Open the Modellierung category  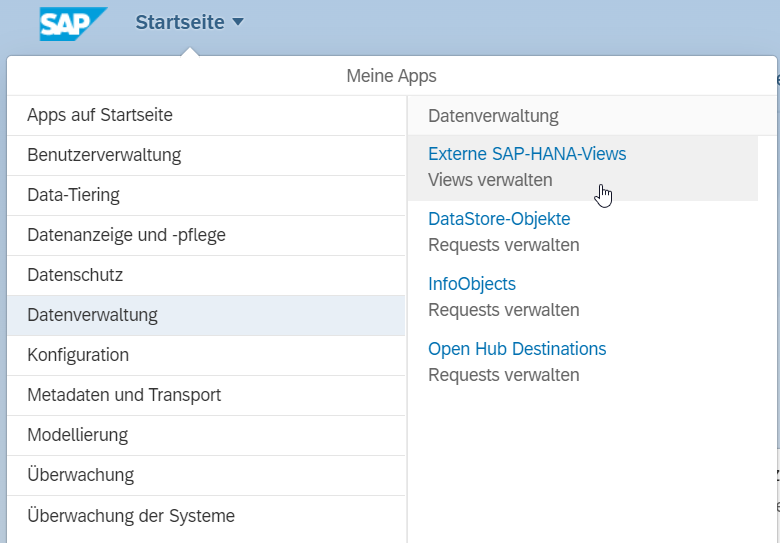(x=206, y=436)
